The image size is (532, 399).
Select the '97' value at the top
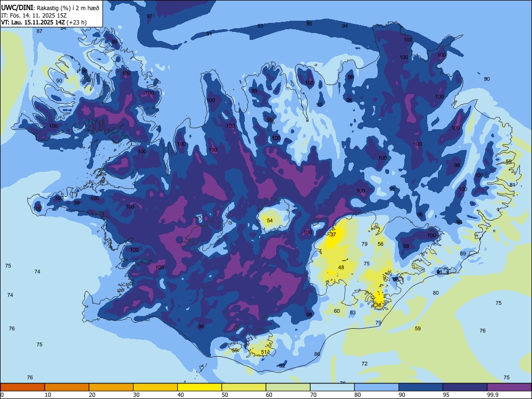point(149,16)
